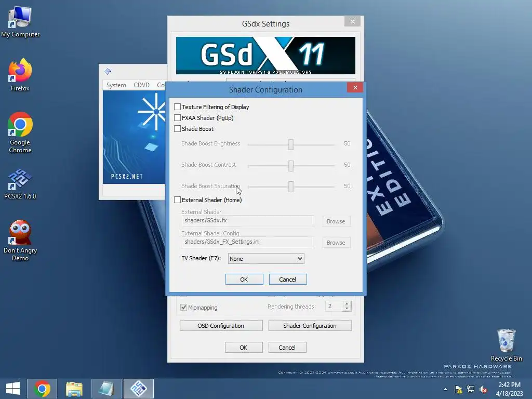Click Shader Configuration button in GSdx Settings

pyautogui.click(x=310, y=326)
